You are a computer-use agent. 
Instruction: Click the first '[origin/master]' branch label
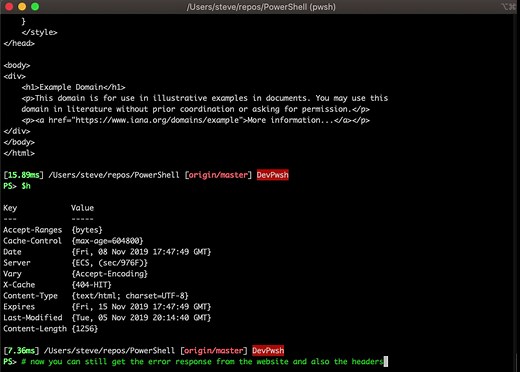[218, 175]
